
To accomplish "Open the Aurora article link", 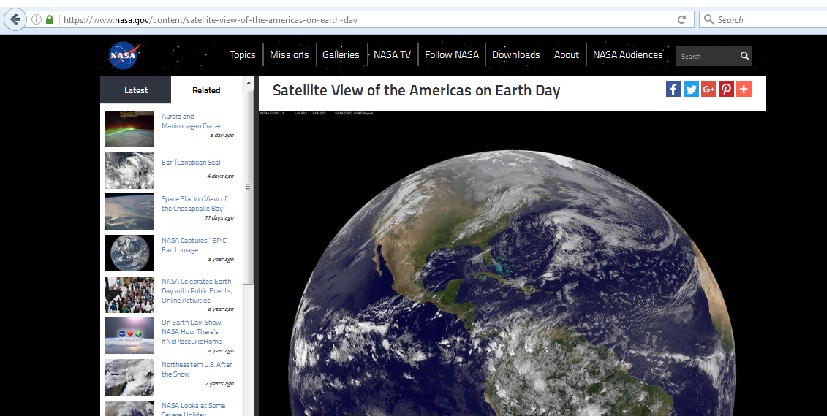I will pyautogui.click(x=191, y=121).
